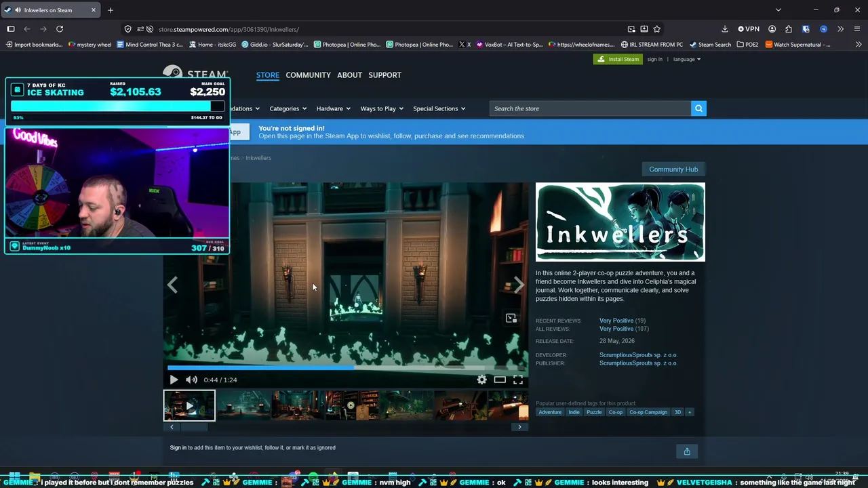Click the Inkwellers breadcrumb link
Image resolution: width=868 pixels, height=488 pixels.
coord(258,158)
